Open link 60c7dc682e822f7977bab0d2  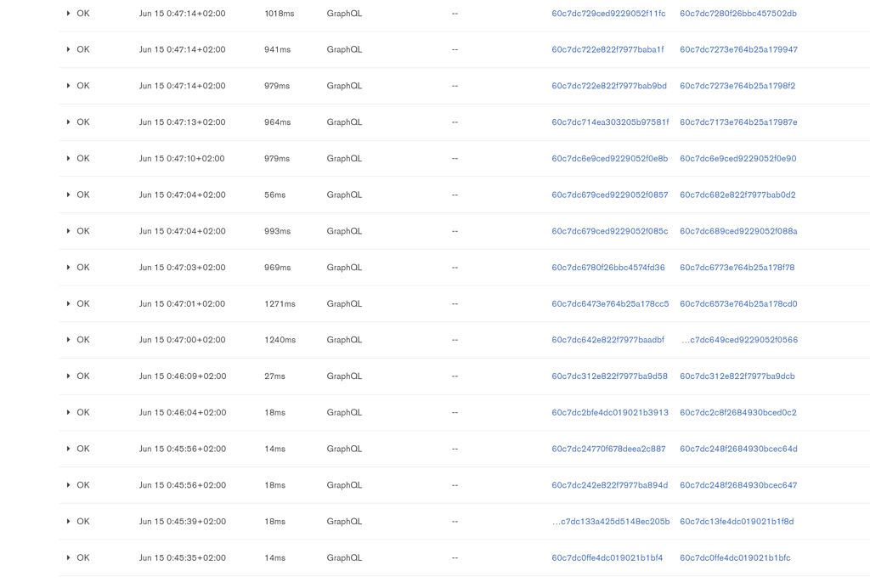737,195
